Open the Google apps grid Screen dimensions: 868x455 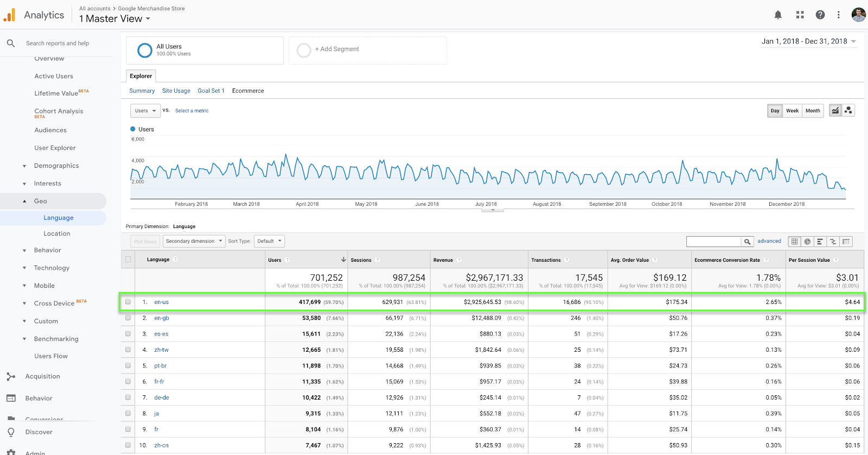click(800, 15)
